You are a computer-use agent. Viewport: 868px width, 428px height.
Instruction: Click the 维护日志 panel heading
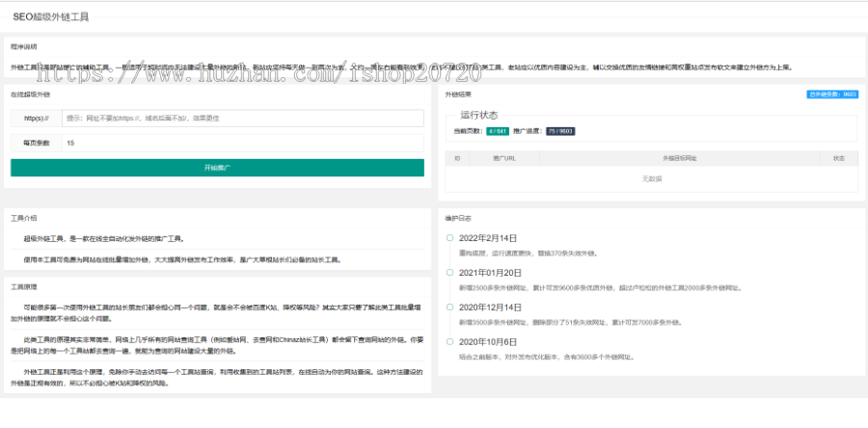coord(458,219)
